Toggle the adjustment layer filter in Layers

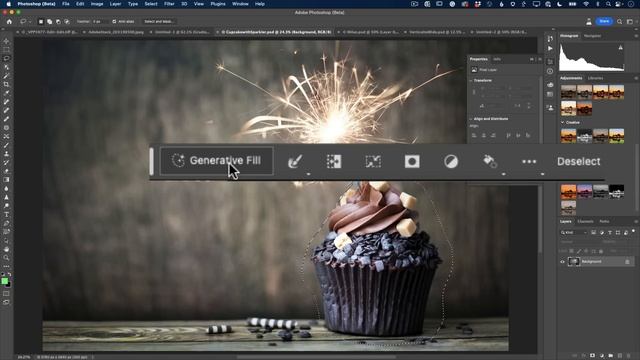coord(602,233)
